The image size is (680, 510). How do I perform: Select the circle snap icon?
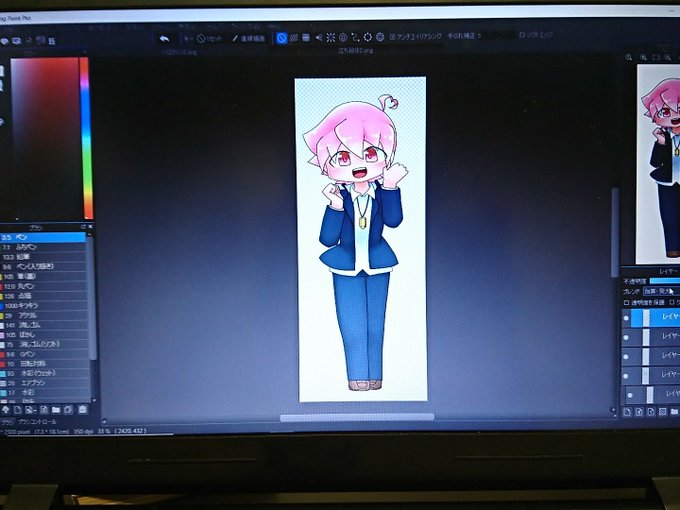pos(343,38)
